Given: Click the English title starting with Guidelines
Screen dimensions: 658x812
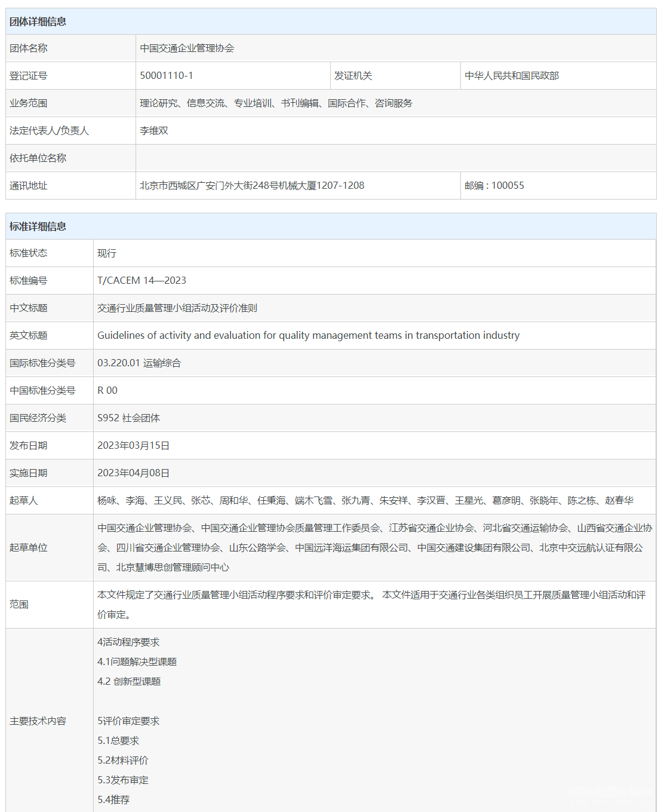Looking at the screenshot, I should (308, 336).
